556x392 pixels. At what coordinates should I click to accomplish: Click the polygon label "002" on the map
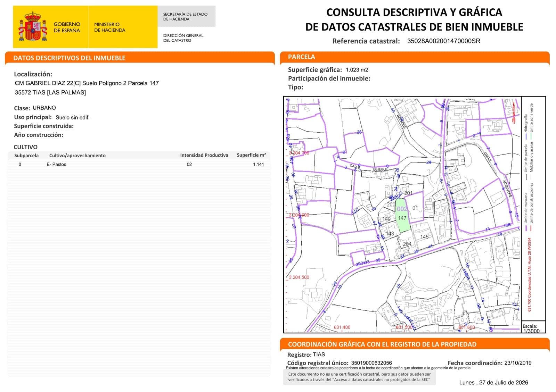[402, 209]
